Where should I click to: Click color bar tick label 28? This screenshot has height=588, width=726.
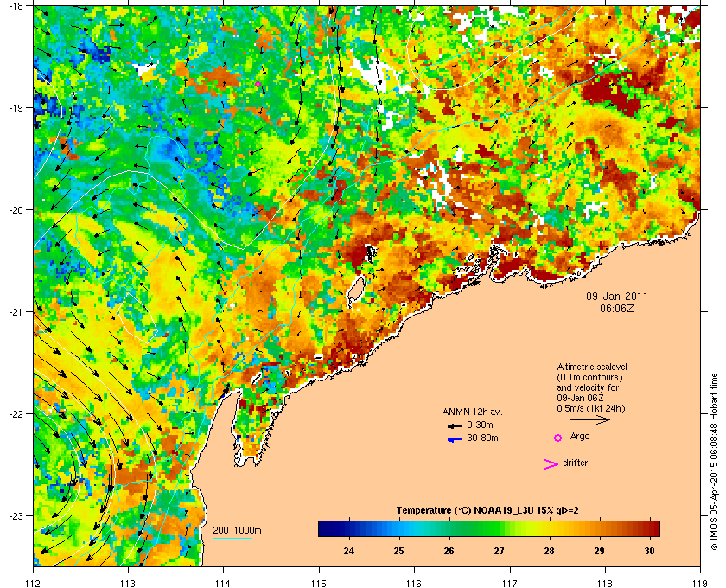pos(549,551)
